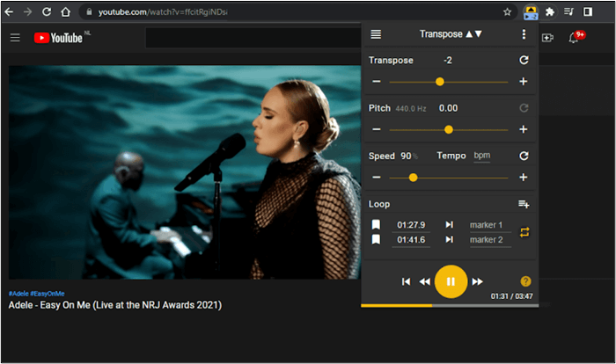Screen dimensions: 616x364
Task: Click the '440.0 Hz' pitch reference text
Action: pos(411,109)
